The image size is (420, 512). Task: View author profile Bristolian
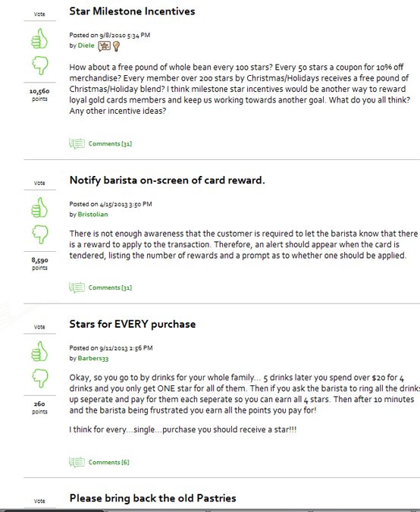point(92,214)
